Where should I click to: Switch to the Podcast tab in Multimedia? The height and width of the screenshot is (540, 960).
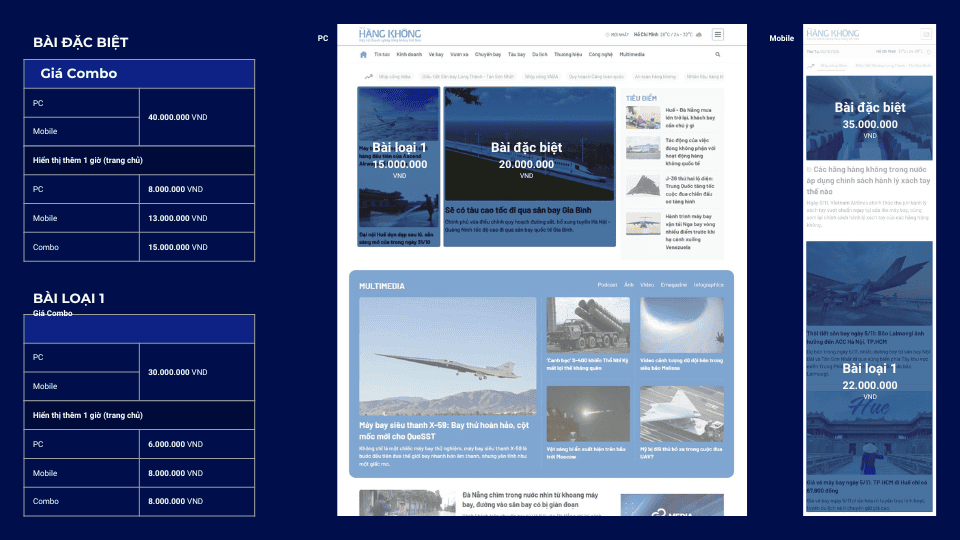tap(607, 285)
